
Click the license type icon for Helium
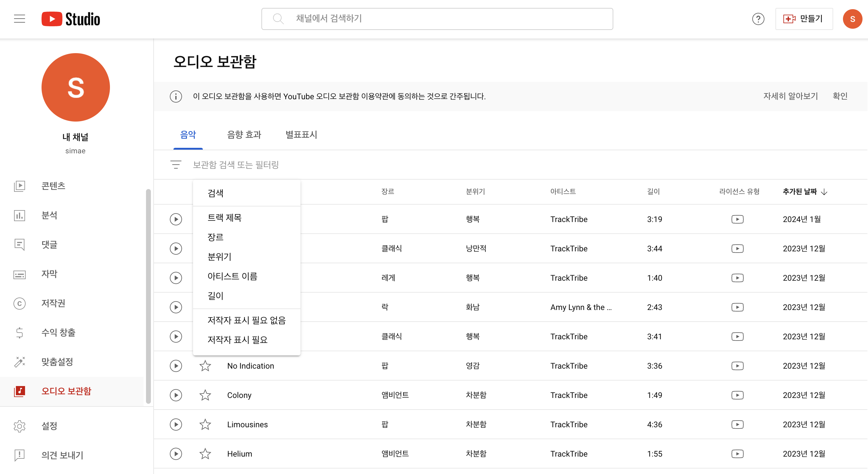(x=737, y=454)
